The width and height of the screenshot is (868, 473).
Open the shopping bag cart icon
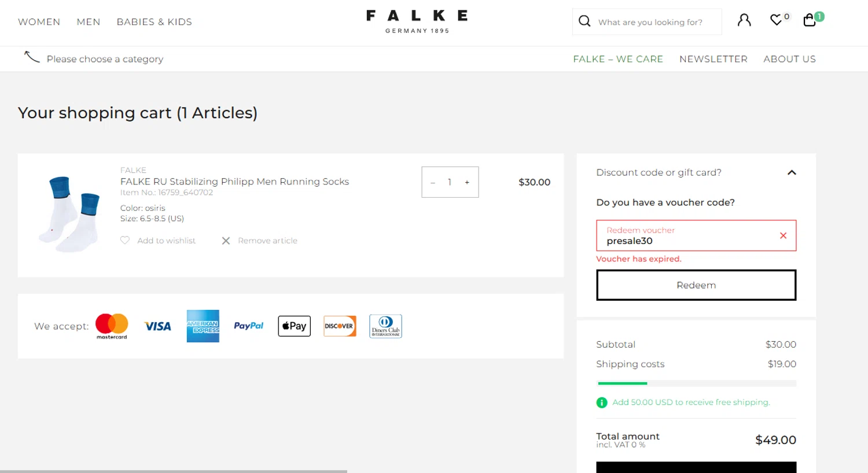[x=810, y=20]
